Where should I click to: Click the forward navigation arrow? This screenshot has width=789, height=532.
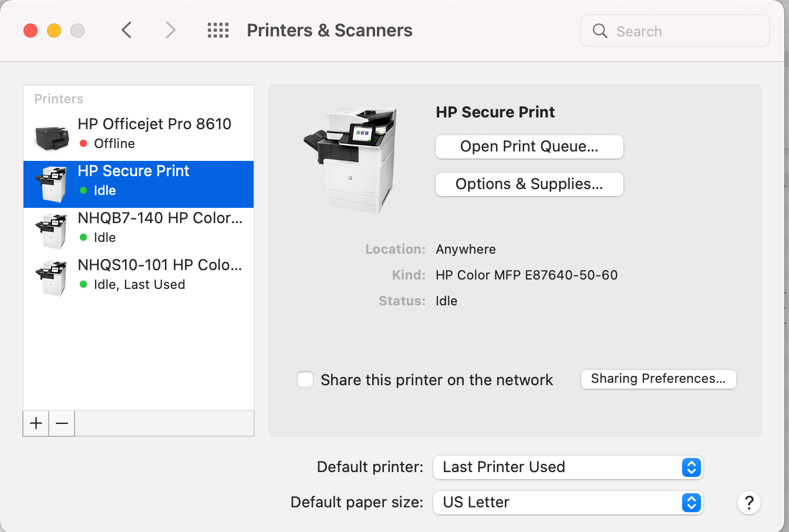170,30
